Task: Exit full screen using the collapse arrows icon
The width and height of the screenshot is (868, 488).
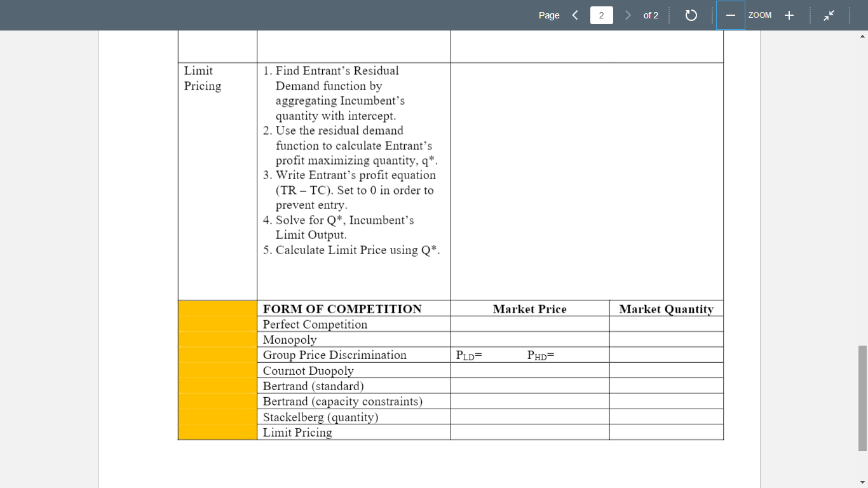Action: [x=829, y=15]
